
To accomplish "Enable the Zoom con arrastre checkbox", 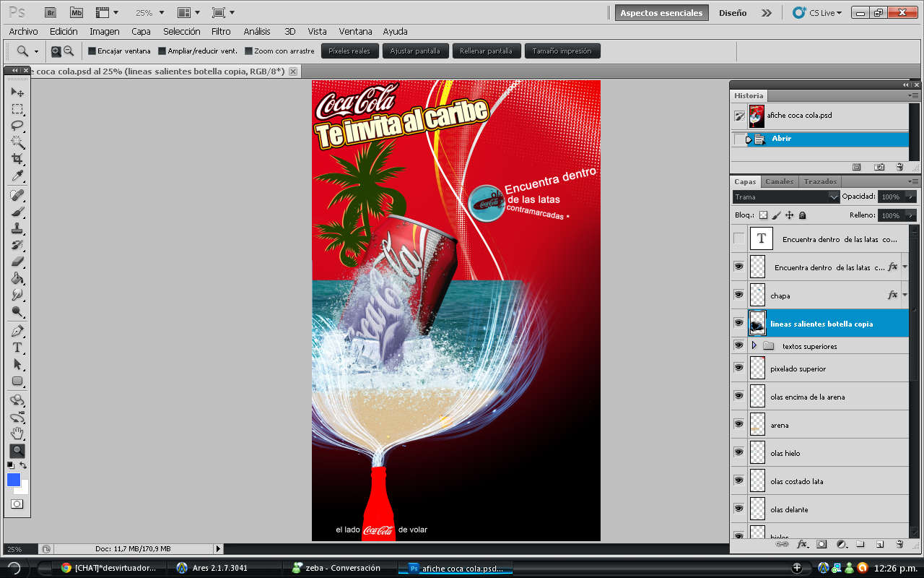I will point(248,51).
